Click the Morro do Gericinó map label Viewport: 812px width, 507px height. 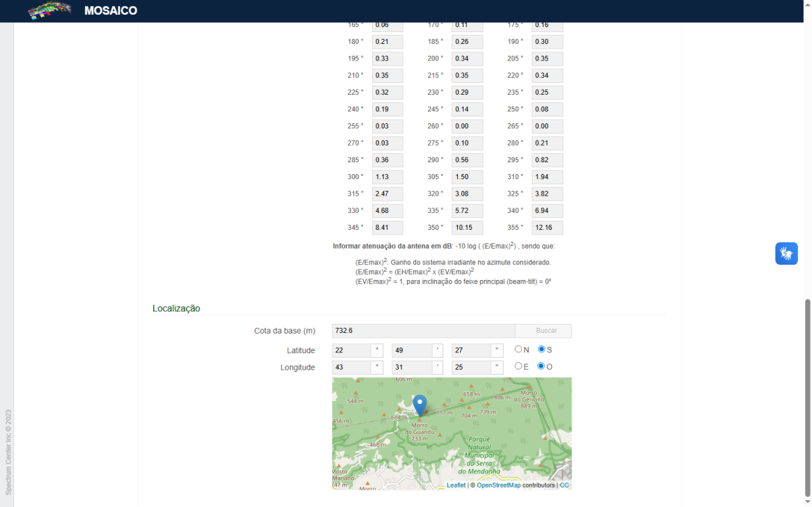click(x=529, y=399)
